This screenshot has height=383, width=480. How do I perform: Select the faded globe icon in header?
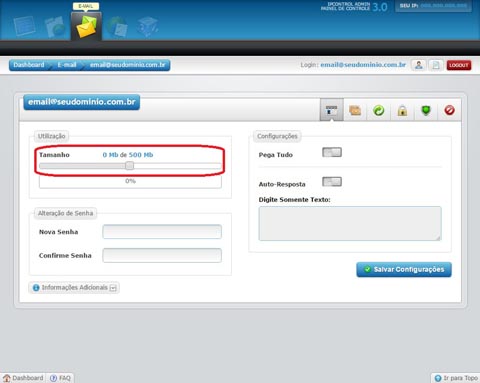tap(117, 27)
